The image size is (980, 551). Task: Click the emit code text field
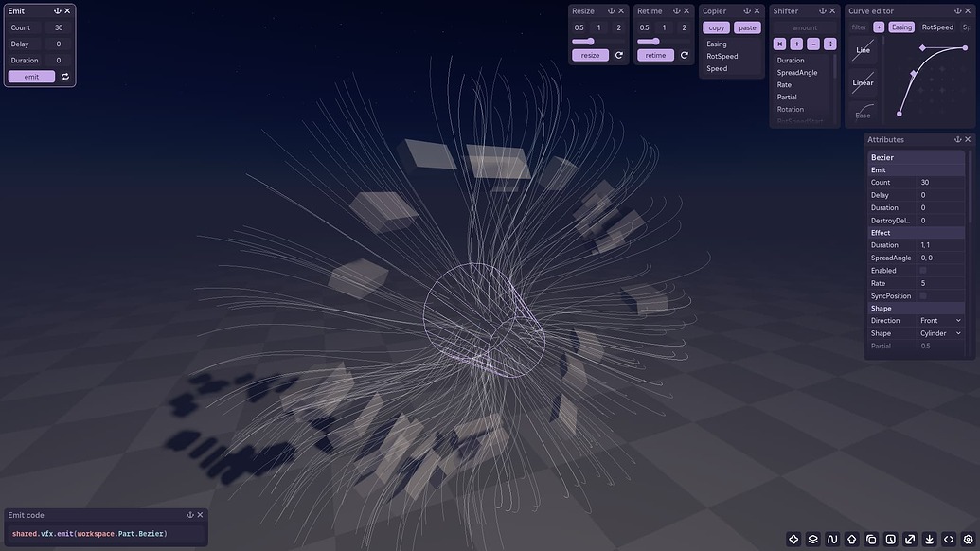(104, 533)
